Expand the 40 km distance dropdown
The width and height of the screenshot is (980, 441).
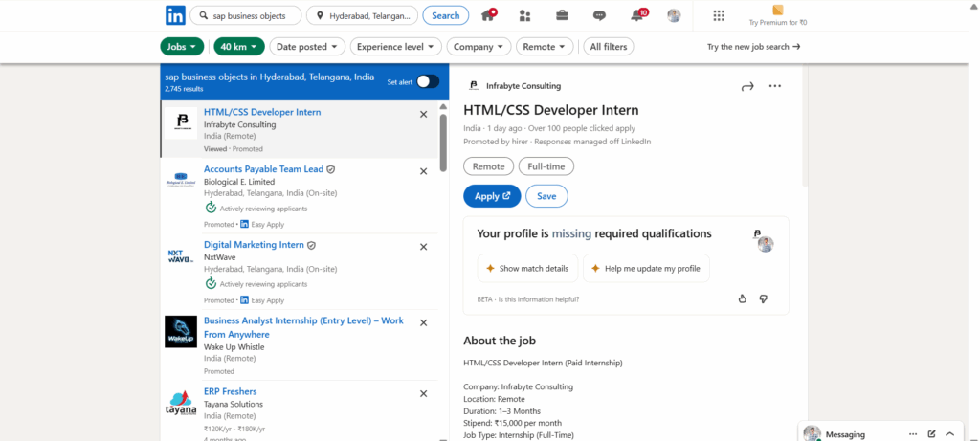(x=239, y=47)
